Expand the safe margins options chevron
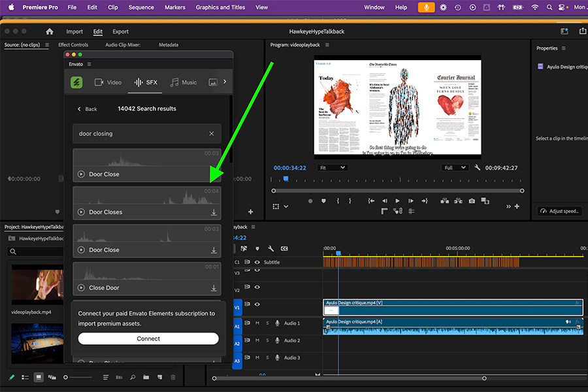Screen dimensions: 588x392 (286, 206)
